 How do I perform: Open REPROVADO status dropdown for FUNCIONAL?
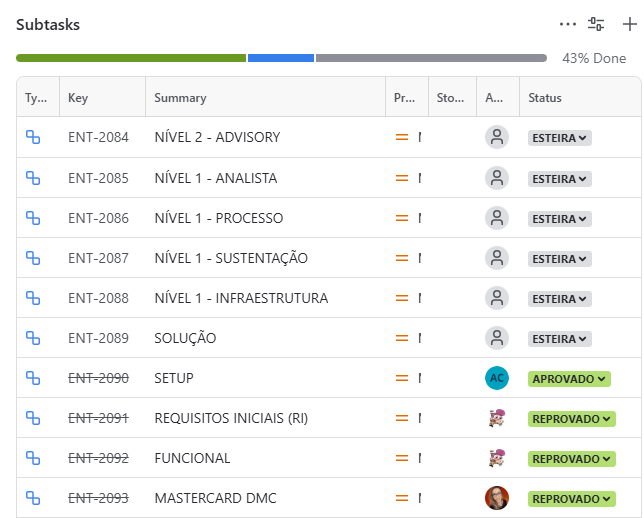click(x=572, y=459)
